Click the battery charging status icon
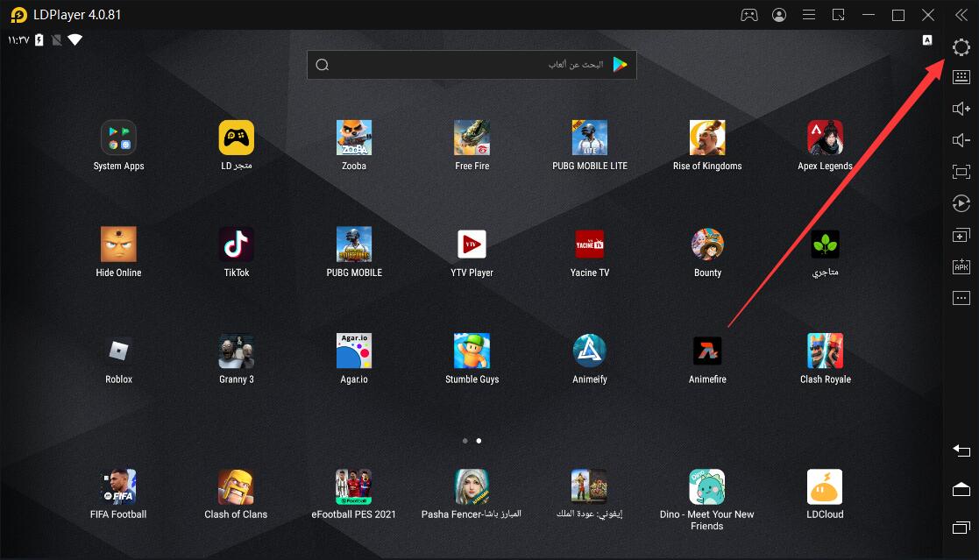979x560 pixels. [39, 40]
